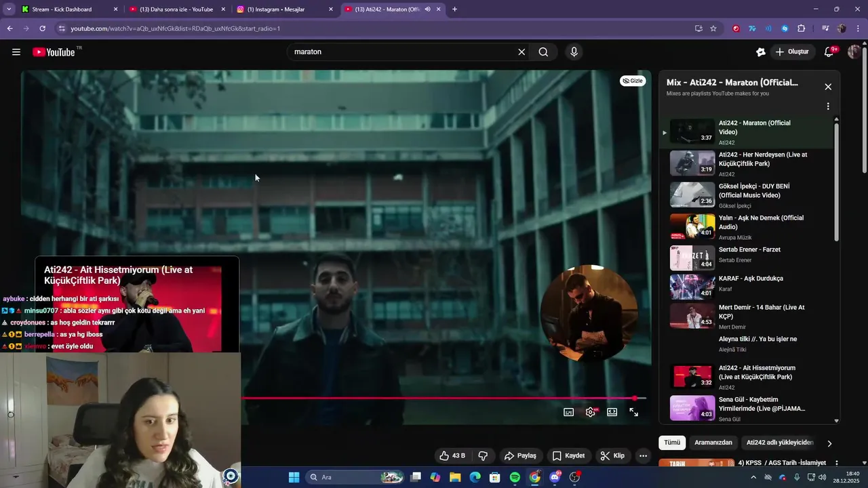Hide the overlay with Gizle button

click(633, 81)
